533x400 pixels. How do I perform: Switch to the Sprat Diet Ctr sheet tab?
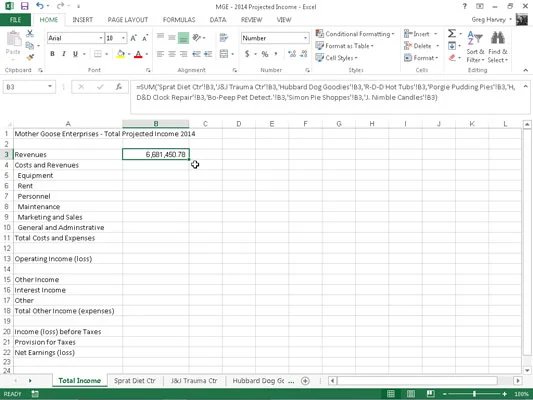coord(135,381)
